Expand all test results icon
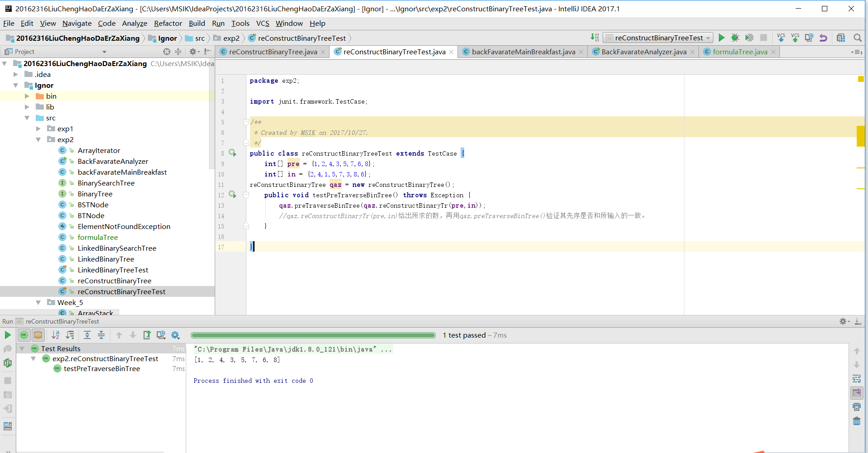Viewport: 868px width, 453px height. (x=87, y=335)
